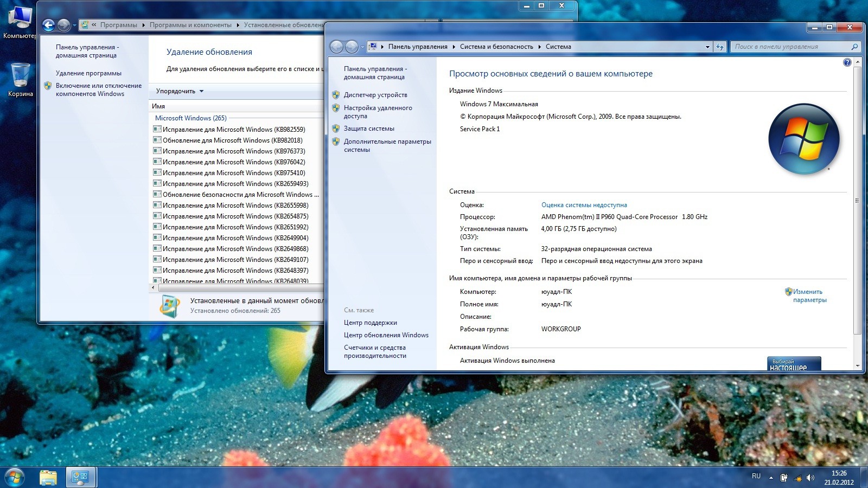The image size is (868, 488).
Task: Show hidden tray icons arrow
Action: (x=771, y=478)
